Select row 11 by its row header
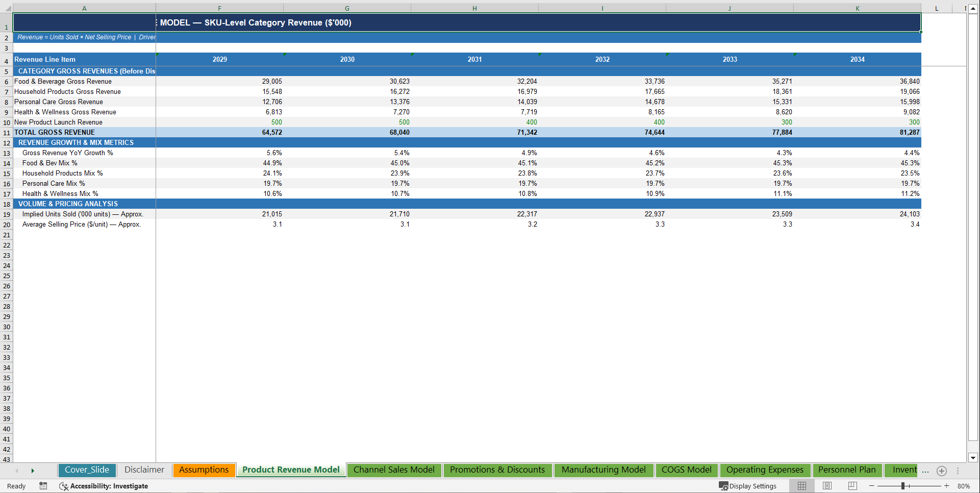Image resolution: width=980 pixels, height=493 pixels. [x=7, y=132]
